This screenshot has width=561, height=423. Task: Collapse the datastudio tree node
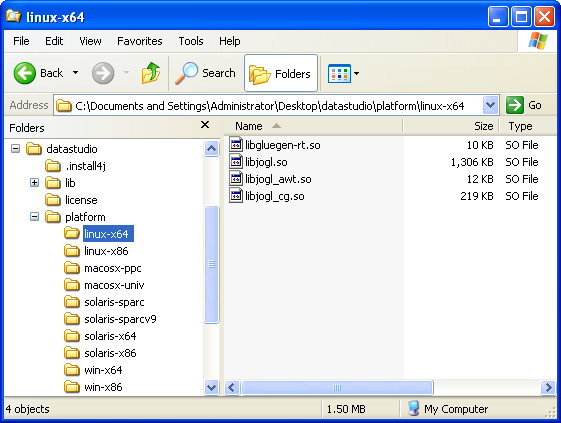(x=15, y=148)
